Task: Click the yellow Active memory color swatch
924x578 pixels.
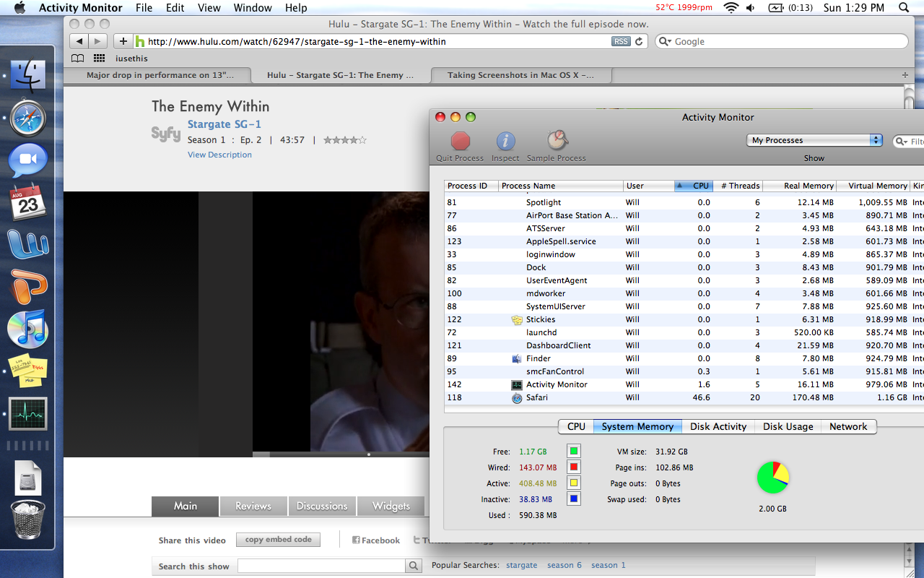Action: (573, 483)
